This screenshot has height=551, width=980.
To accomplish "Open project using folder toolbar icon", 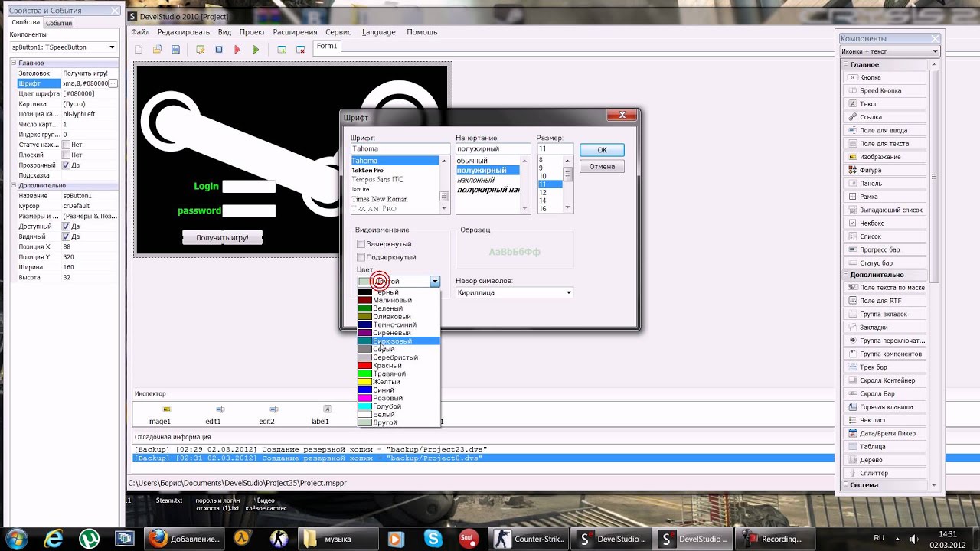I will [157, 50].
